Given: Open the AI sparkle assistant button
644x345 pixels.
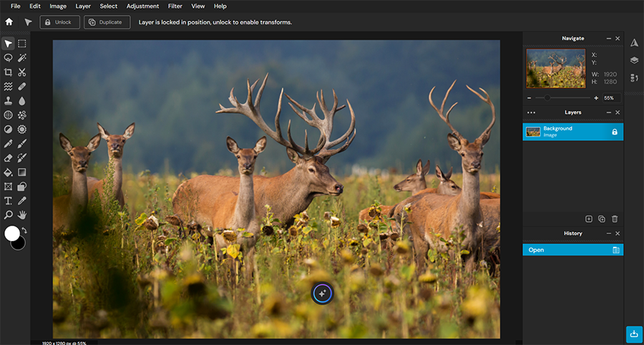Looking at the screenshot, I should (x=322, y=293).
